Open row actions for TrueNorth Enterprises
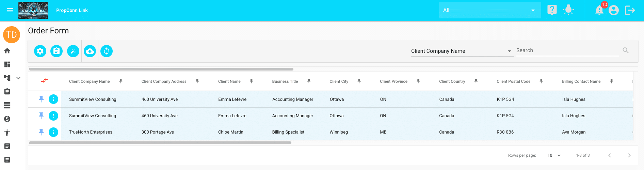The image size is (644, 170). (x=53, y=132)
